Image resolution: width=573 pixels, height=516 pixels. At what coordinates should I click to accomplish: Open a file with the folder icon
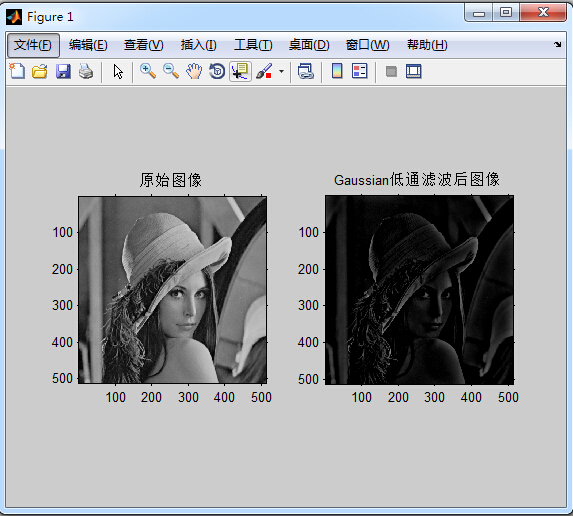point(40,71)
